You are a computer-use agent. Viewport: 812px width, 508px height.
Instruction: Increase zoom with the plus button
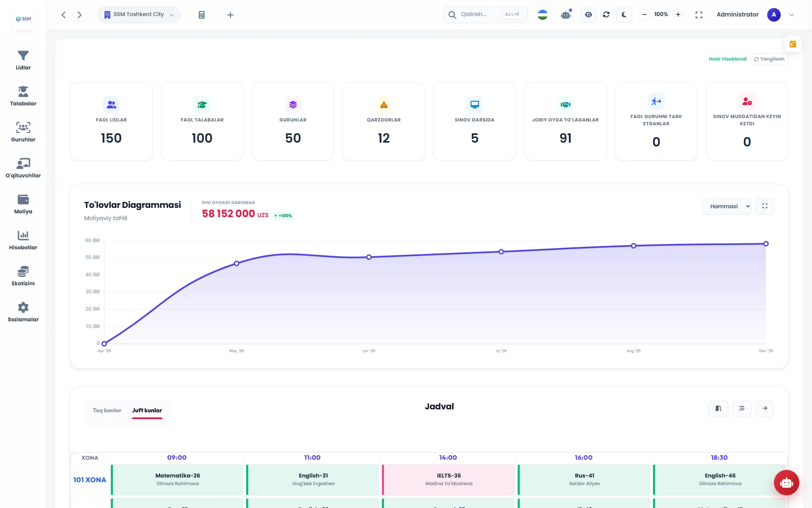(678, 15)
